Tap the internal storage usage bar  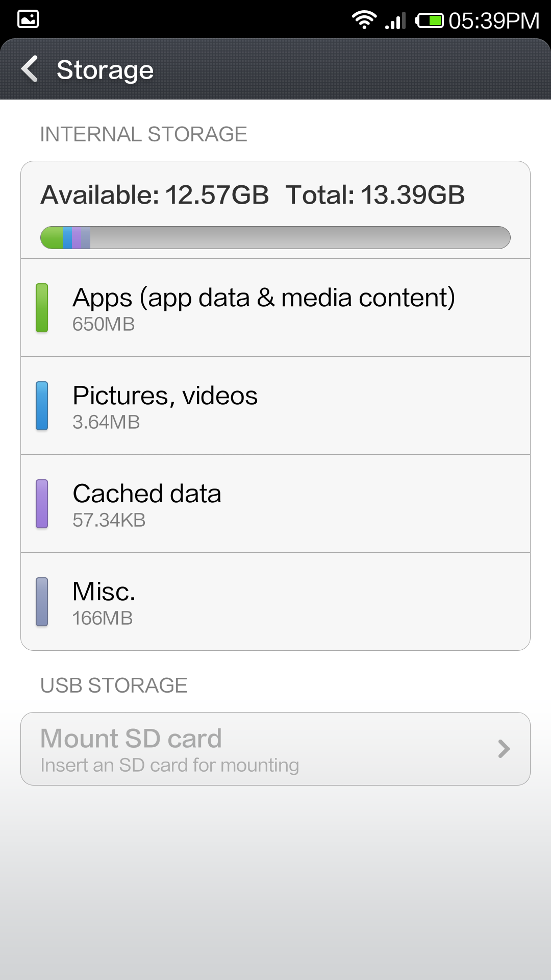(x=275, y=238)
